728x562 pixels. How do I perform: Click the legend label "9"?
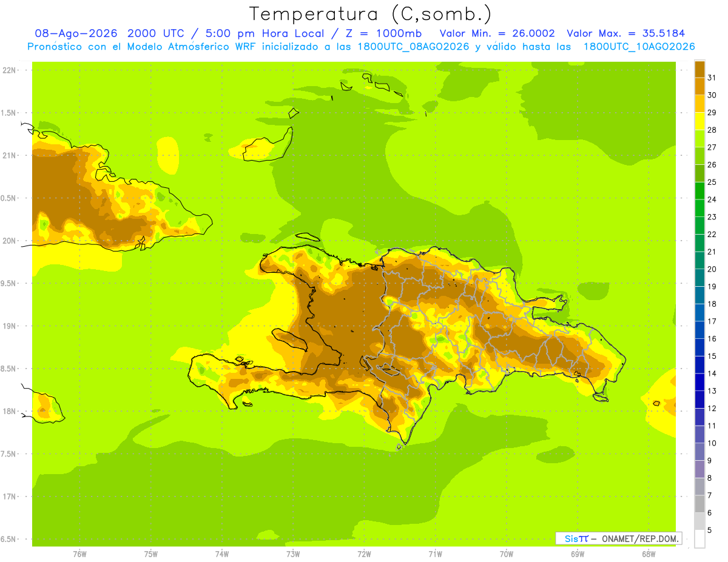[710, 460]
